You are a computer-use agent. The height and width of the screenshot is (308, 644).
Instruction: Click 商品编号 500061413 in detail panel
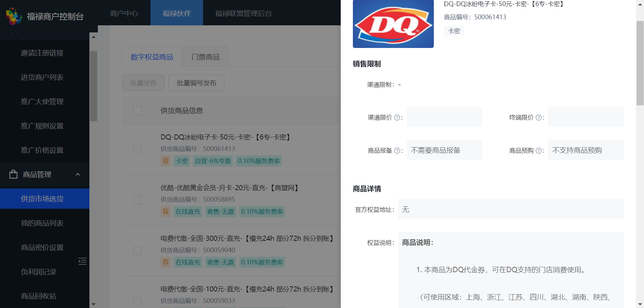[x=475, y=17]
